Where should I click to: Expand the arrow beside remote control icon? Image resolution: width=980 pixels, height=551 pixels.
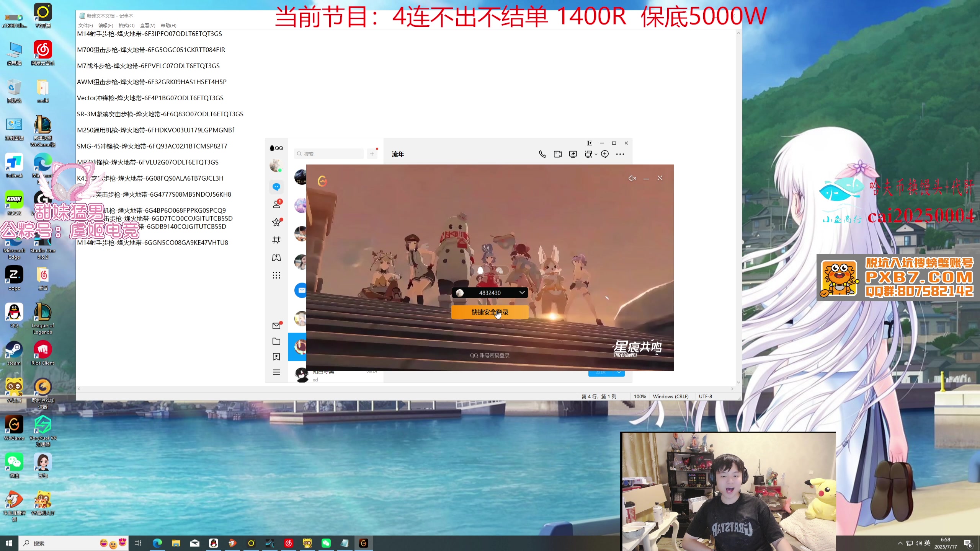[x=596, y=155]
